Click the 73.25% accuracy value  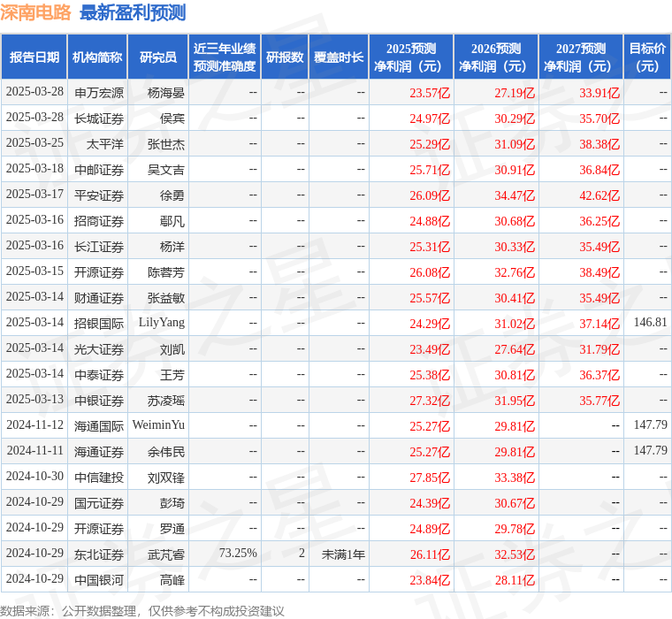[x=238, y=554]
